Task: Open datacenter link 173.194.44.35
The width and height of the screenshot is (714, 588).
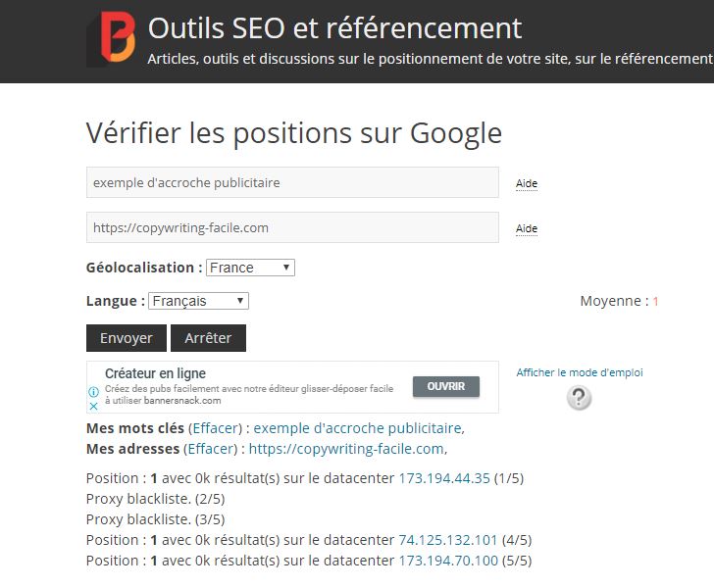Action: 443,478
